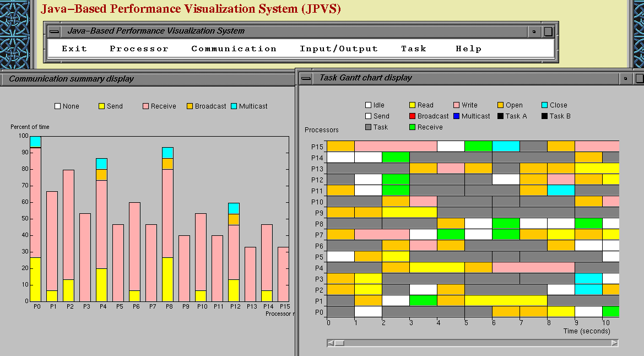This screenshot has height=356, width=644.
Task: Click the Gantt time scrollbar thumb
Action: pos(339,343)
